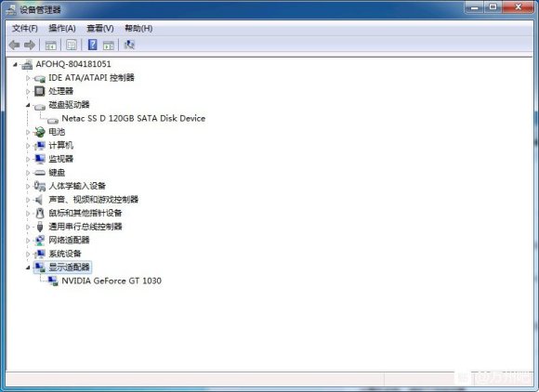Open the Help question-mark toolbar icon
This screenshot has height=392, width=539.
pyautogui.click(x=93, y=45)
